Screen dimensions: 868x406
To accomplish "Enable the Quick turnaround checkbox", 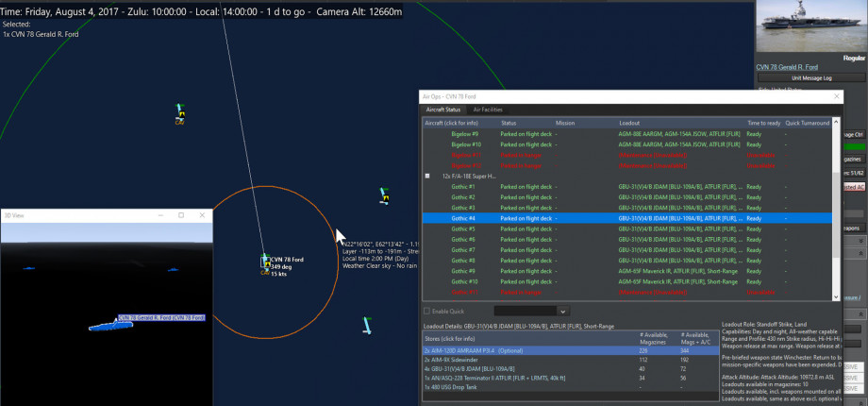I will (x=426, y=312).
